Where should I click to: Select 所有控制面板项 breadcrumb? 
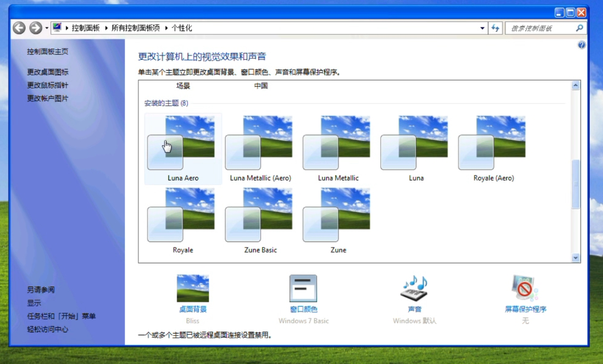tap(135, 27)
